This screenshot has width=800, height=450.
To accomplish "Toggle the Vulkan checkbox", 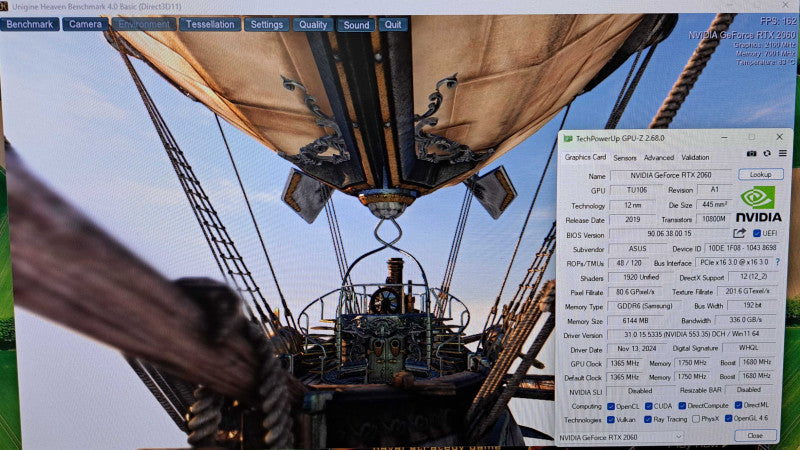I will click(611, 420).
